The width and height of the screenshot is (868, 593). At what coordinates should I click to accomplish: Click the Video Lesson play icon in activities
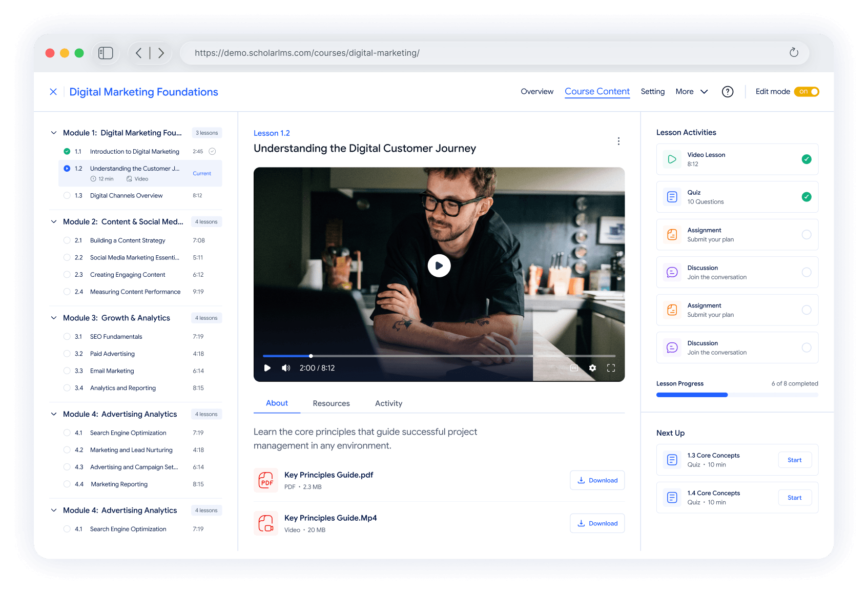pos(672,159)
